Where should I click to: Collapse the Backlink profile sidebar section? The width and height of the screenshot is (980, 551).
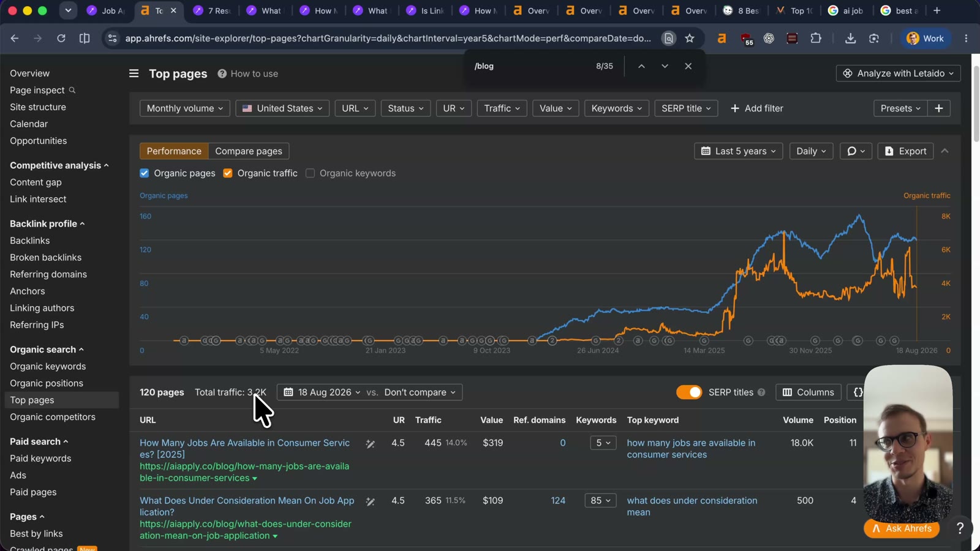47,224
